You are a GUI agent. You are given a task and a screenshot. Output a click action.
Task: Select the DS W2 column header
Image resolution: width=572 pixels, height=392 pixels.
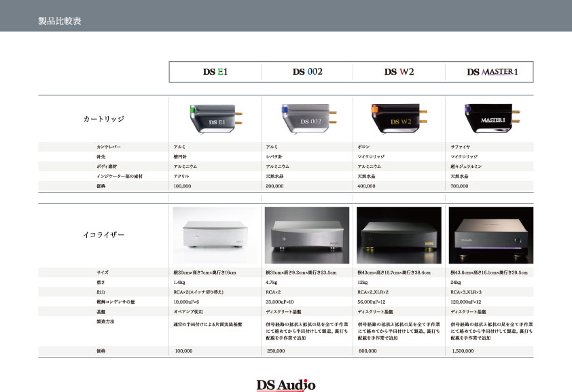pyautogui.click(x=399, y=72)
